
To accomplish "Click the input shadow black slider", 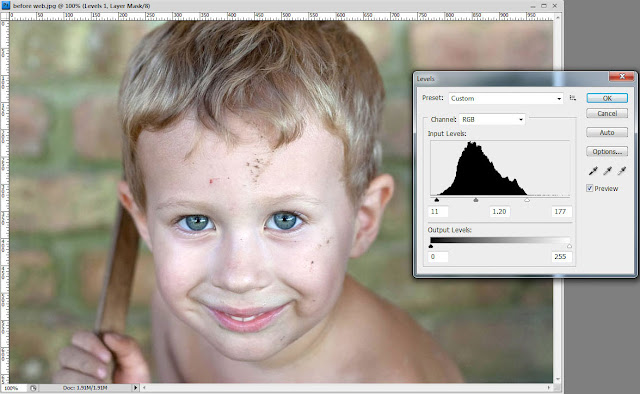I will coord(437,200).
